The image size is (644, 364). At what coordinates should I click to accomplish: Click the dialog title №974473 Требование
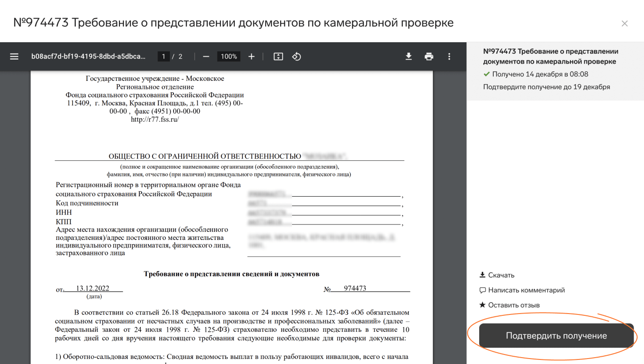233,22
